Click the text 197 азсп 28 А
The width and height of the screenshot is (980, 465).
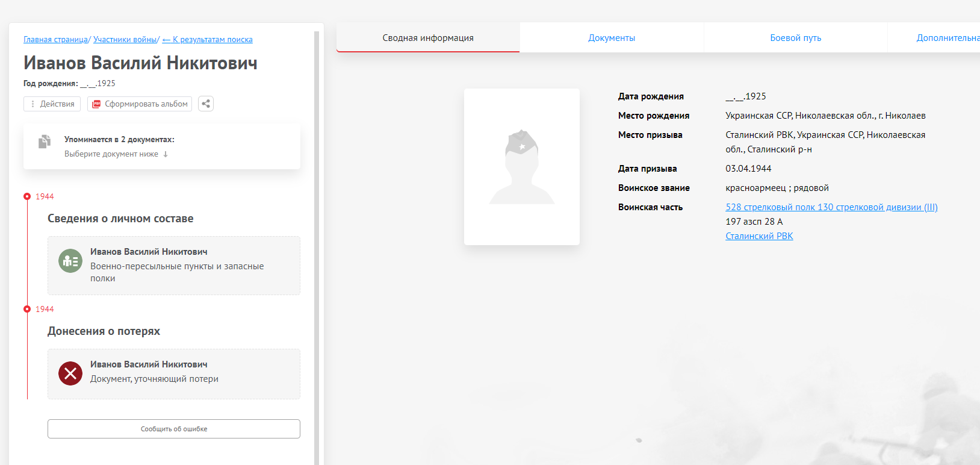(754, 222)
